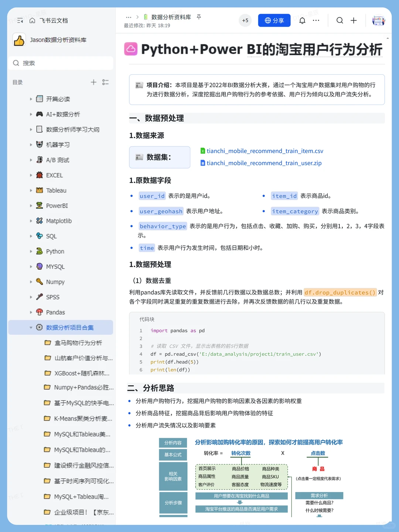
Task: Open the MYSQL crystal ball icon
Action: [40, 266]
